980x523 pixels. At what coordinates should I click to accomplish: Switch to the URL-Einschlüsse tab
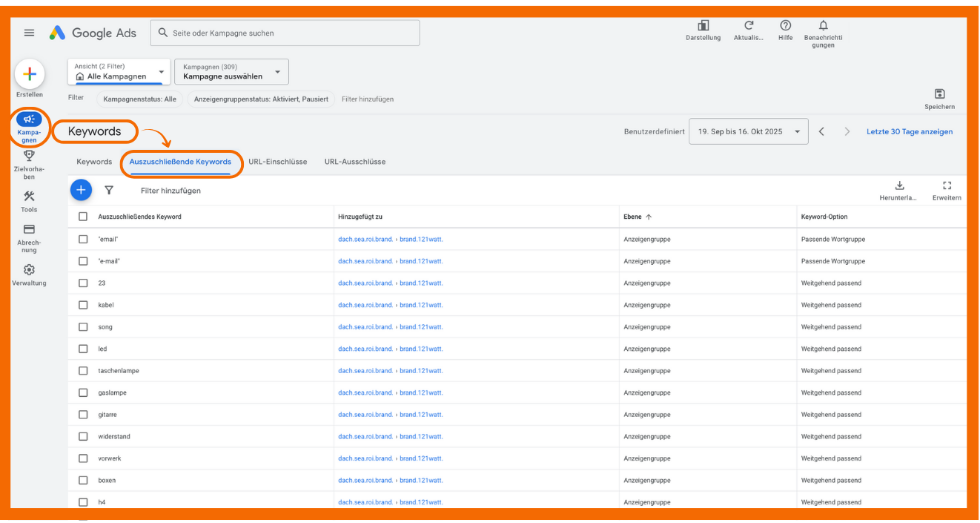(277, 162)
